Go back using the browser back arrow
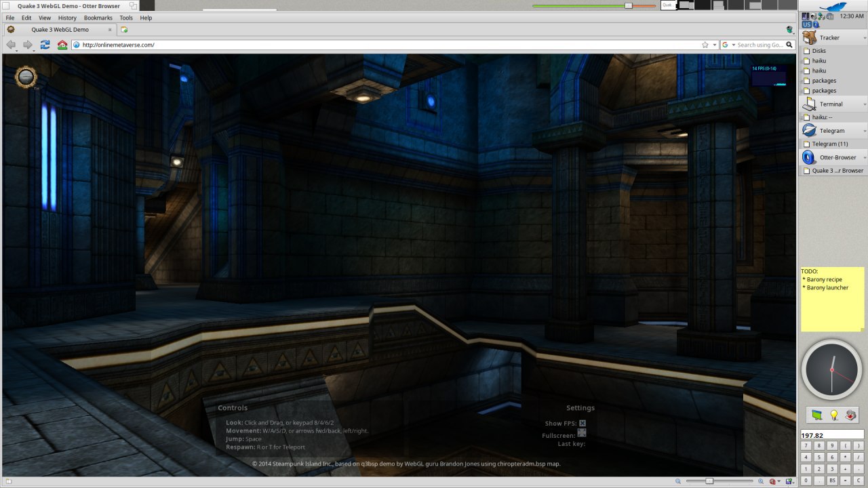Image resolution: width=868 pixels, height=488 pixels. (12, 45)
